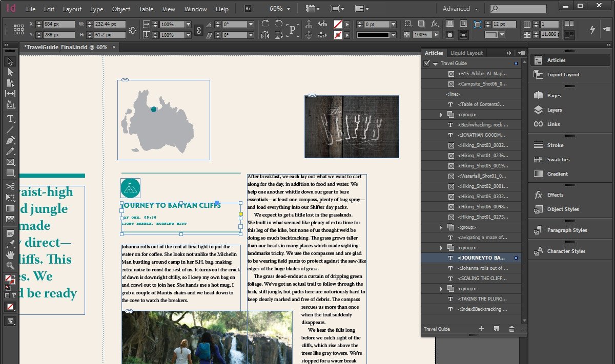Collapse the Travel Guide article tree

coord(435,63)
